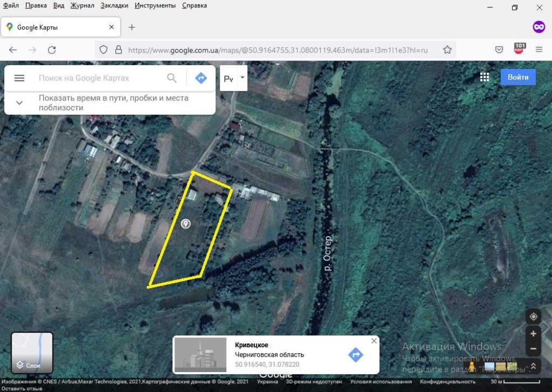Bookmark this page with star
This screenshot has height=392, width=552.
tap(447, 50)
